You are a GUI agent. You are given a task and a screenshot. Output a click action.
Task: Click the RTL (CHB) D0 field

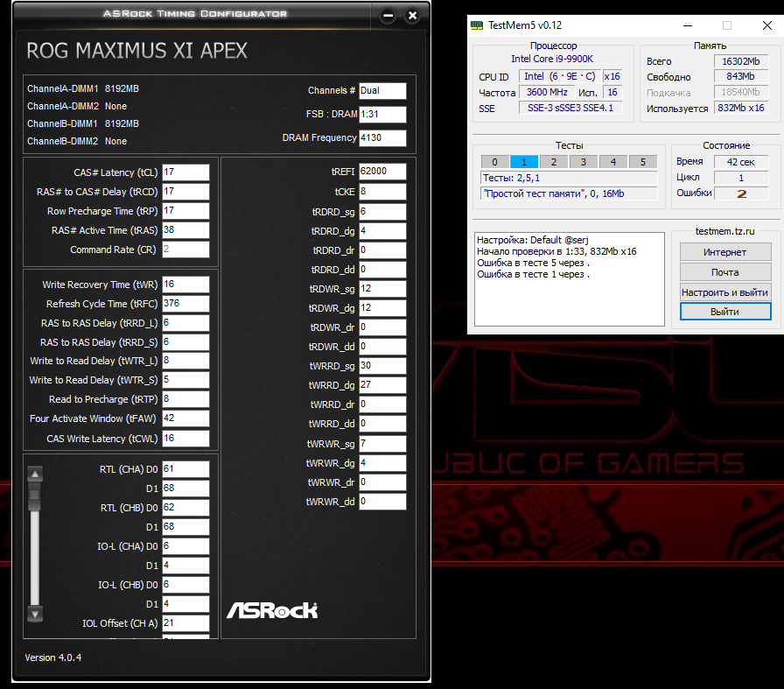click(x=185, y=508)
